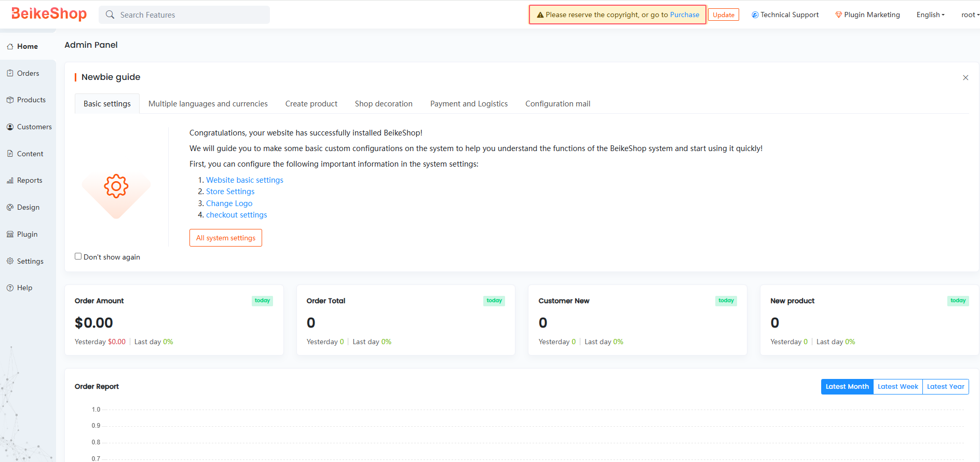Screen dimensions: 980x462
Task: Click the Products box icon
Action: [x=10, y=100]
